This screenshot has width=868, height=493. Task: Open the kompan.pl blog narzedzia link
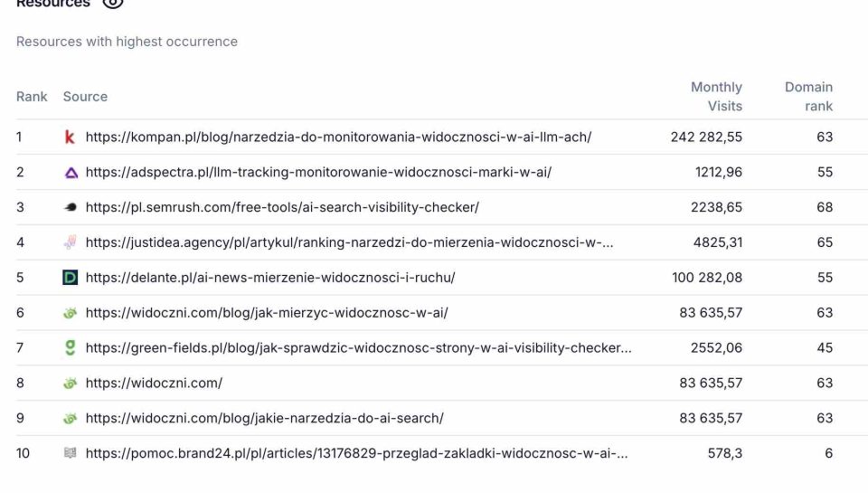point(338,137)
